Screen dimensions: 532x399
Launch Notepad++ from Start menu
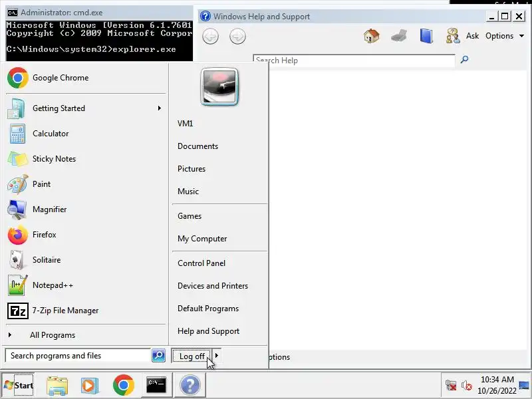pos(86,285)
